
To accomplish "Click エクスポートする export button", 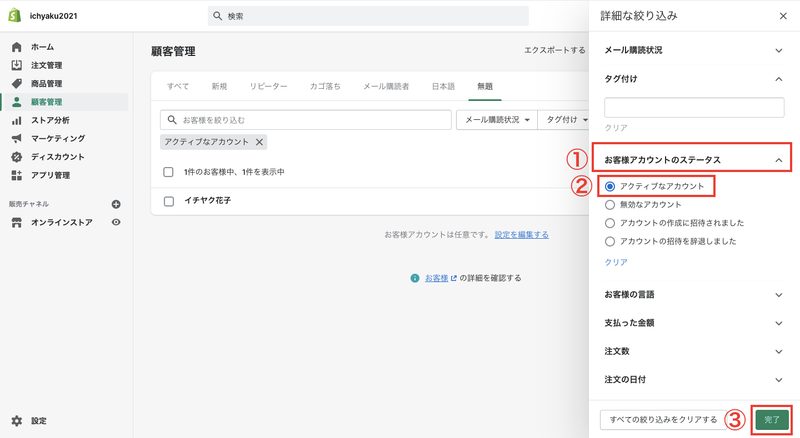I will pos(555,50).
